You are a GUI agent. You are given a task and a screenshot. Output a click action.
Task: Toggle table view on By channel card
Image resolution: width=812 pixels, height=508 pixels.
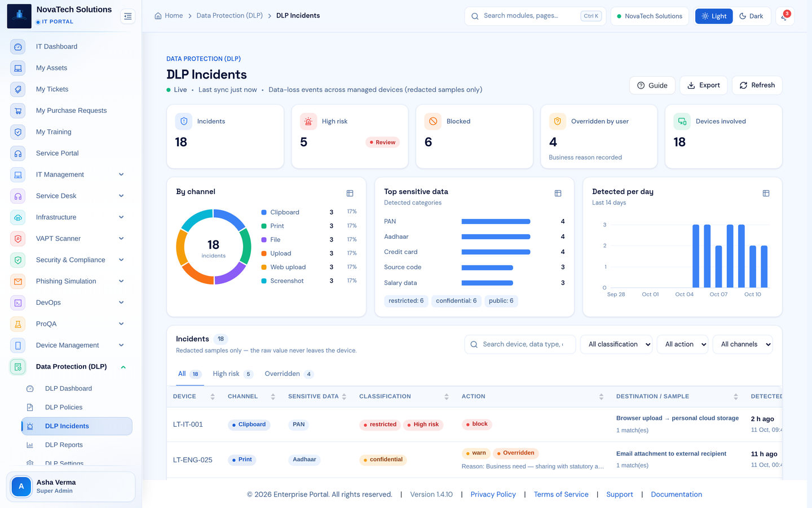[350, 193]
